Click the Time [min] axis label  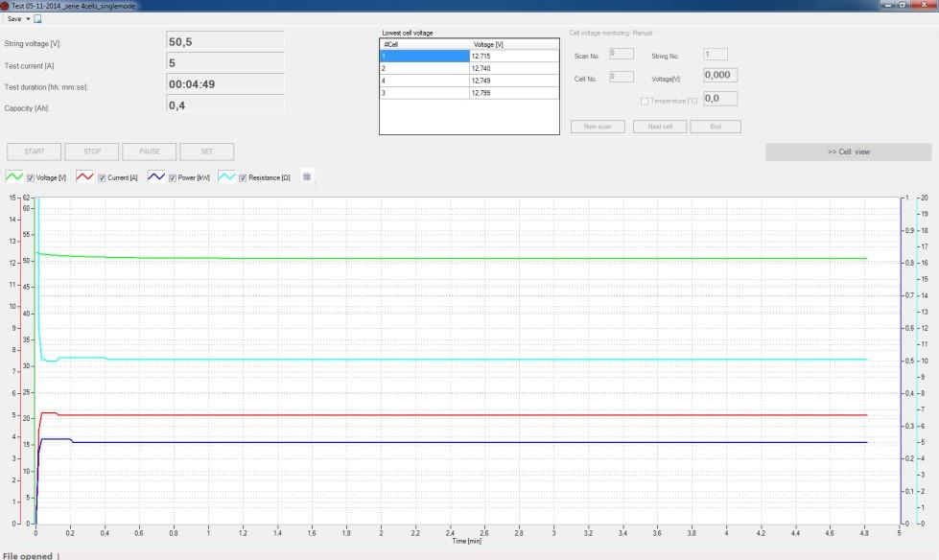[466, 541]
